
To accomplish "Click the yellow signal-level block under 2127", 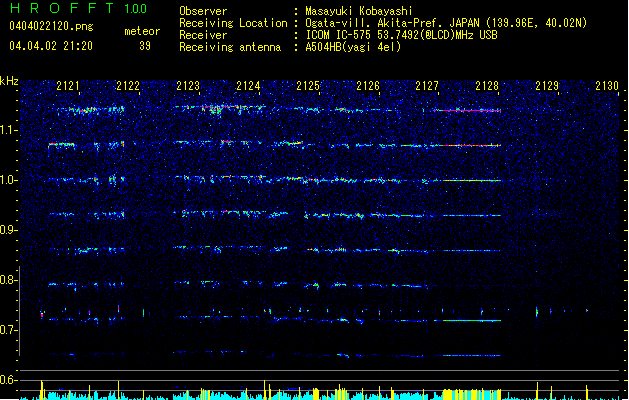I will point(472,394).
